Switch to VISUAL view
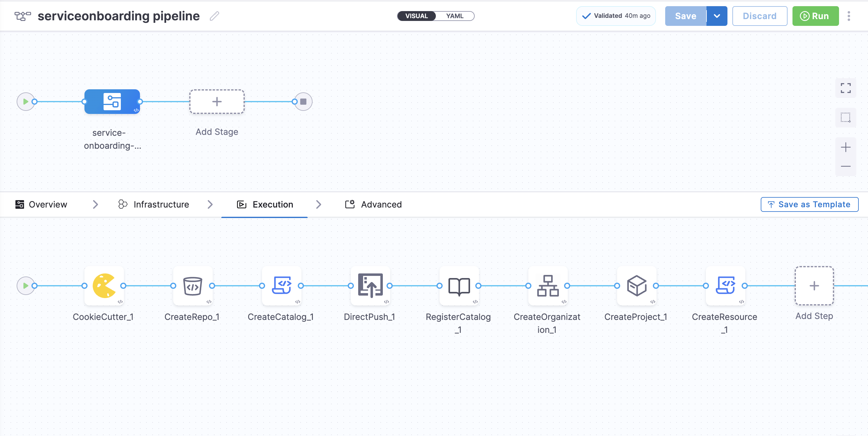Image resolution: width=868 pixels, height=436 pixels. pyautogui.click(x=416, y=16)
